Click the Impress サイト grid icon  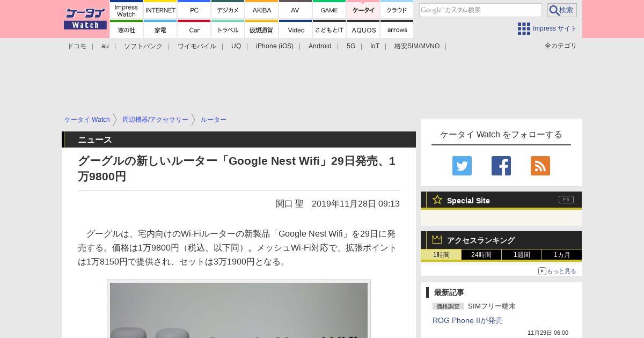[524, 28]
